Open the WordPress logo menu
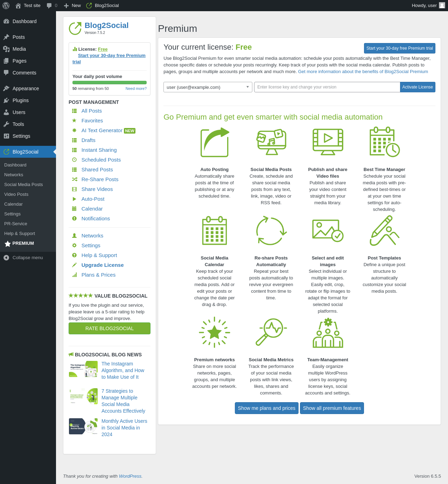The height and width of the screenshot is (484, 448). pos(6,6)
